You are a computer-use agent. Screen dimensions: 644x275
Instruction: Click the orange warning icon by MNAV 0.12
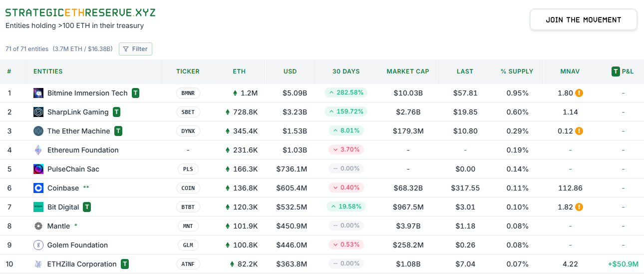(579, 131)
